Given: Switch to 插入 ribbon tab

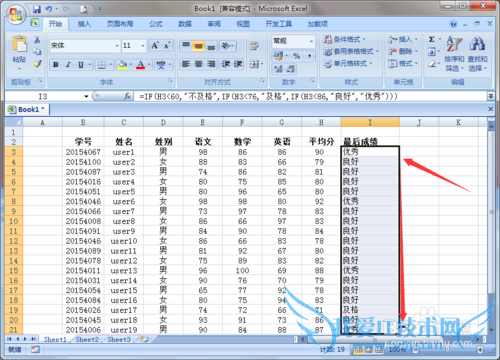Looking at the screenshot, I should click(x=84, y=24).
